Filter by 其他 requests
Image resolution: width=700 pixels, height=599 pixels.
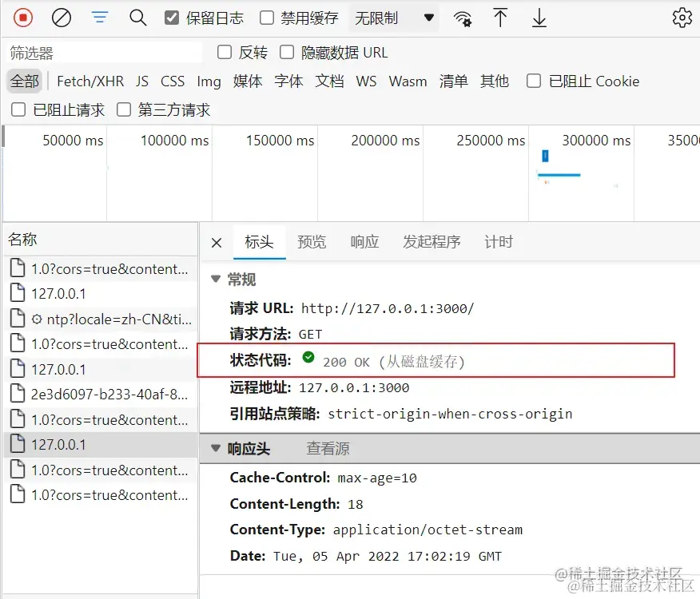(495, 81)
